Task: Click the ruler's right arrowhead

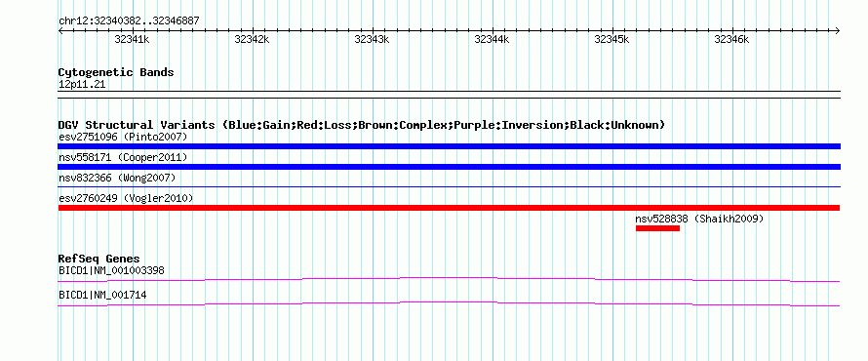Action: tap(838, 30)
